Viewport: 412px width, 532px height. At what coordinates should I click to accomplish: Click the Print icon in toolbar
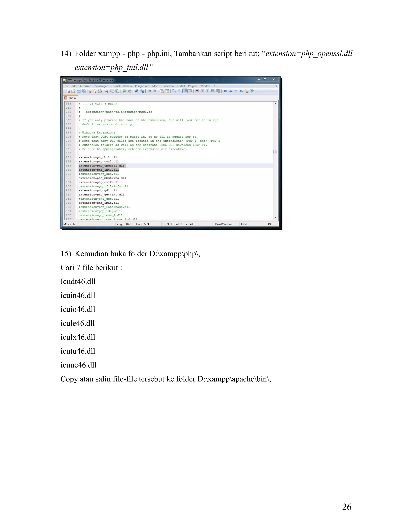(x=100, y=91)
